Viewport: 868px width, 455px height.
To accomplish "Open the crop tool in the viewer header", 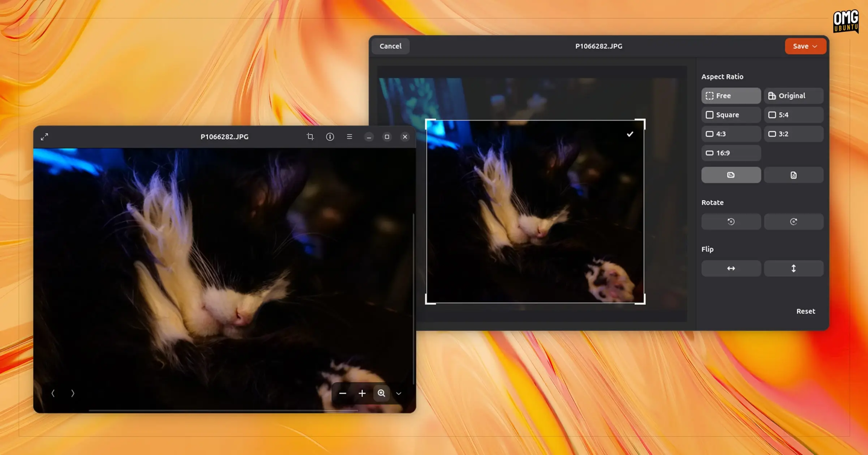I will click(x=310, y=137).
